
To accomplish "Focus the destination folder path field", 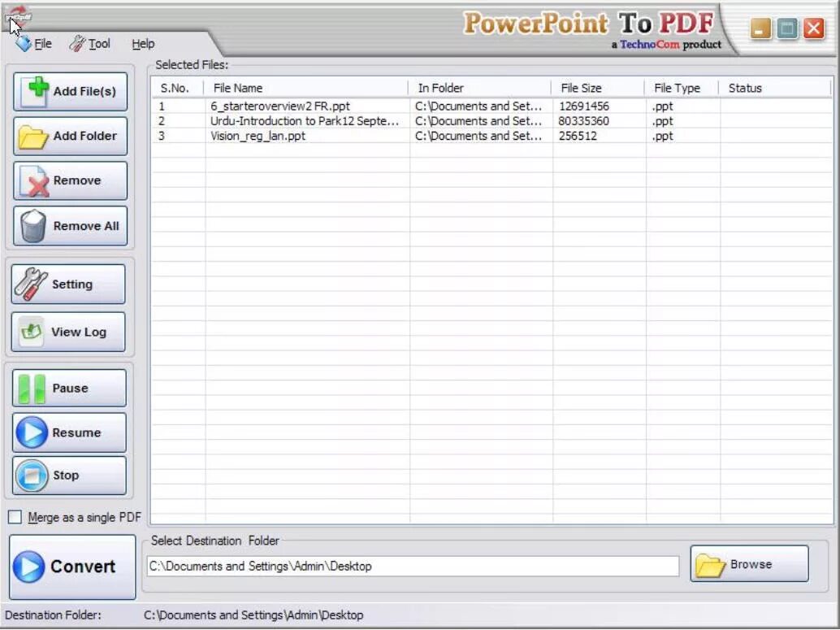I will 413,567.
